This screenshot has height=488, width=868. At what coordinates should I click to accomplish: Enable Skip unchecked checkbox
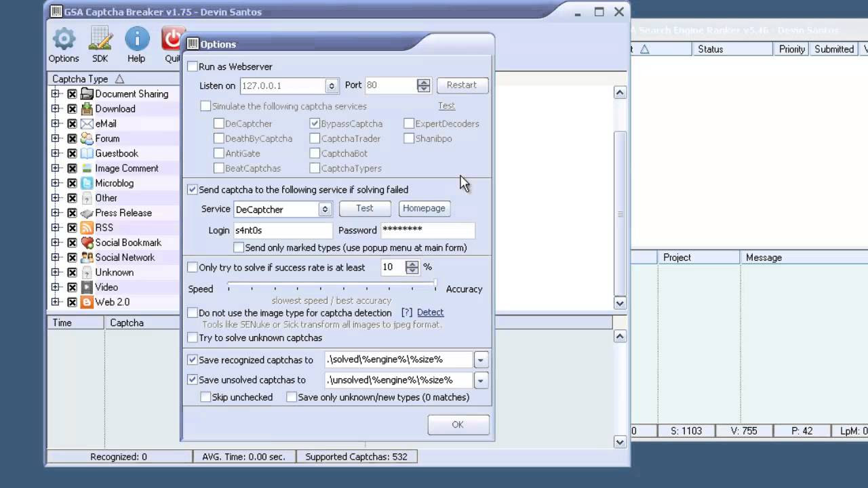[x=205, y=397]
